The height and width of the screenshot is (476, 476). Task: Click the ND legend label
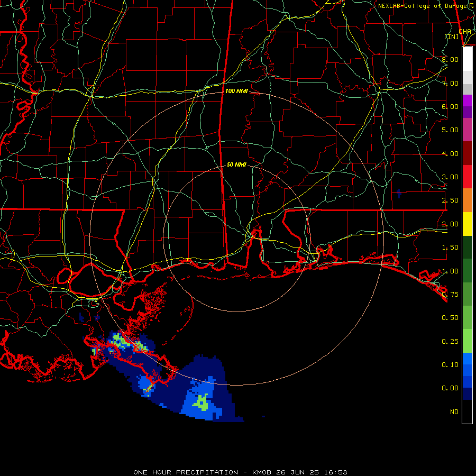click(454, 412)
